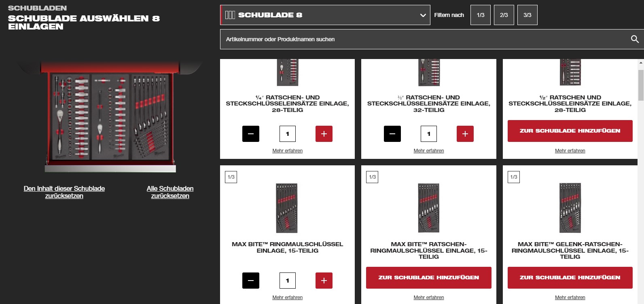Image resolution: width=644 pixels, height=304 pixels.
Task: Click the search magnifier icon
Action: click(635, 39)
